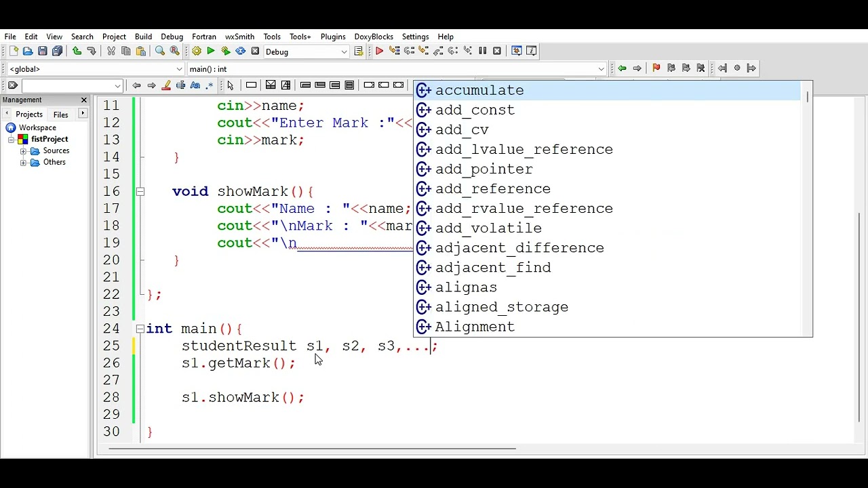Image resolution: width=868 pixels, height=488 pixels.
Task: Open the target selection dialog icon
Action: pos(359,52)
